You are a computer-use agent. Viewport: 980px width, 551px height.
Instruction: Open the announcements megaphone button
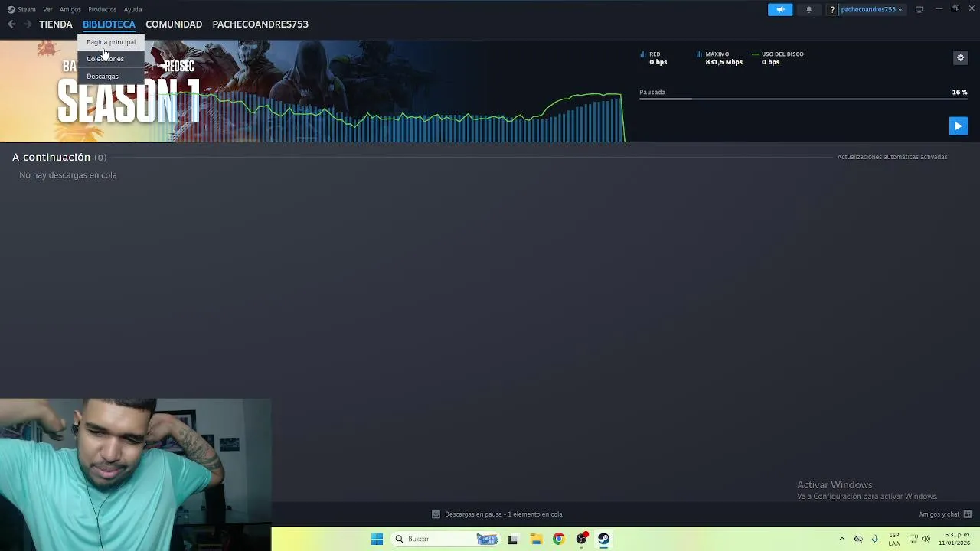(x=780, y=9)
